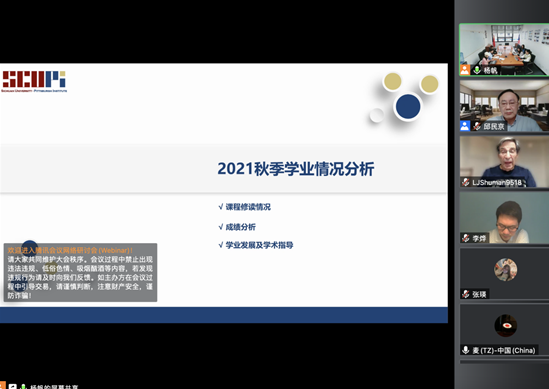549x389 pixels.
Task: Click the slide title 2021秋季学业情况分析
Action: (x=296, y=169)
